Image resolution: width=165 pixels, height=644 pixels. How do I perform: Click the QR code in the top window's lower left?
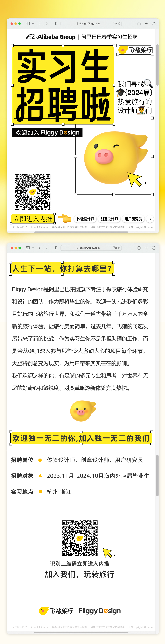click(33, 192)
